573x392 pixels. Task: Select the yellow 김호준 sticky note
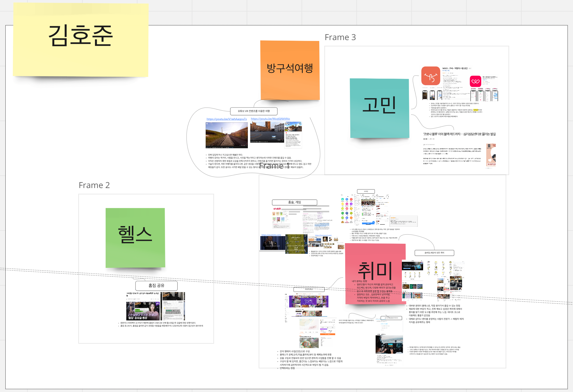click(x=81, y=40)
